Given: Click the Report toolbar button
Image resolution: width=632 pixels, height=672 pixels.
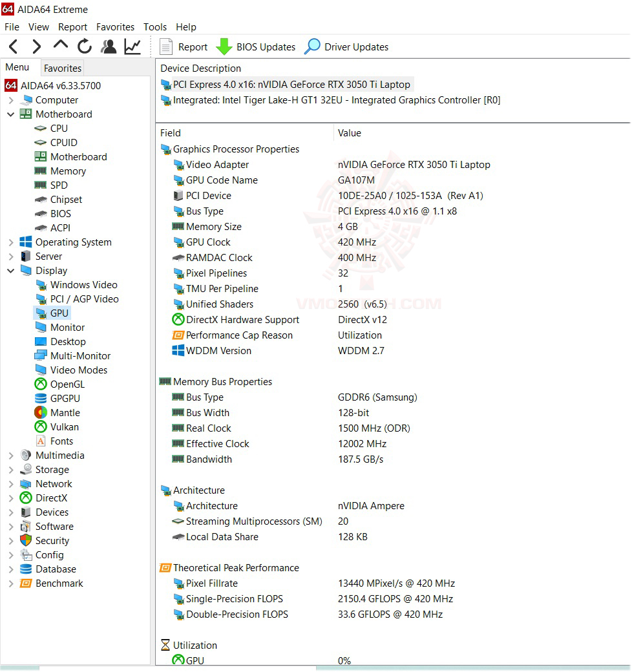Looking at the screenshot, I should 184,47.
